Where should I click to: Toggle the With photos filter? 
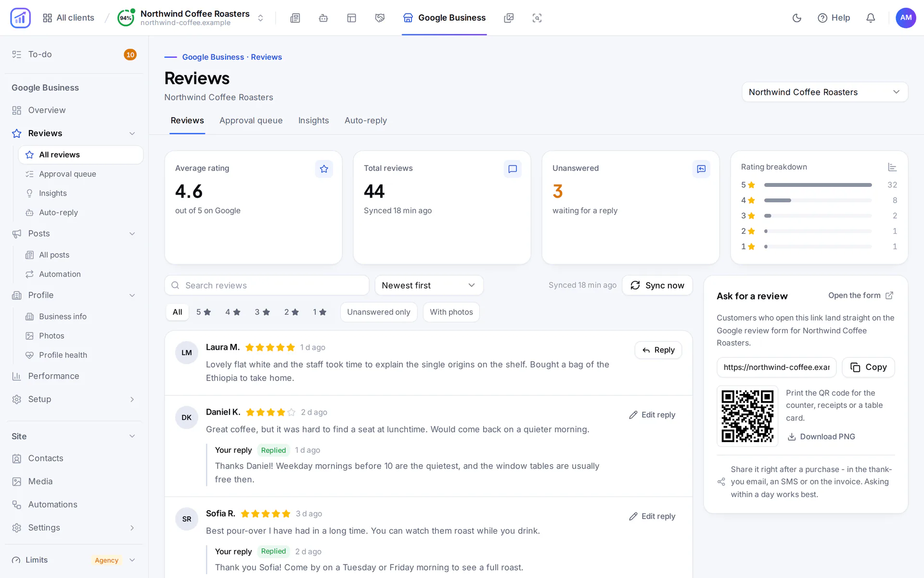(451, 312)
